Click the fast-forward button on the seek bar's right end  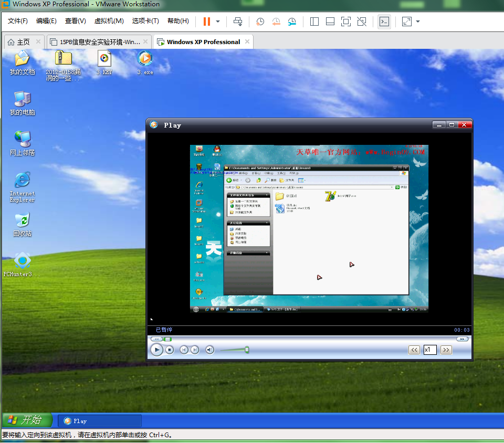[462, 339]
